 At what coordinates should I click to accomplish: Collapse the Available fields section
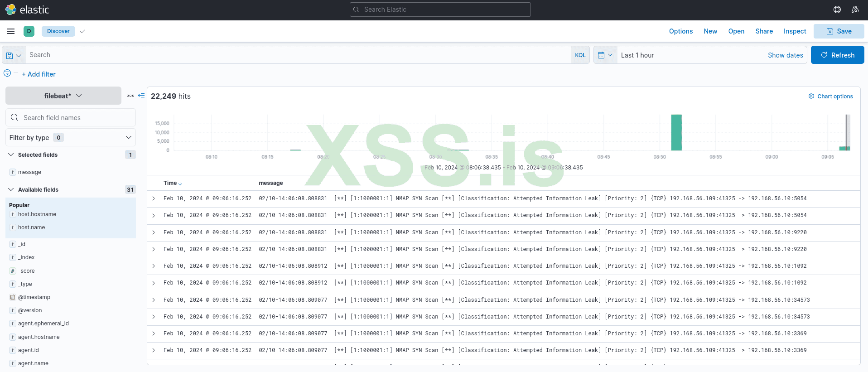coord(11,190)
